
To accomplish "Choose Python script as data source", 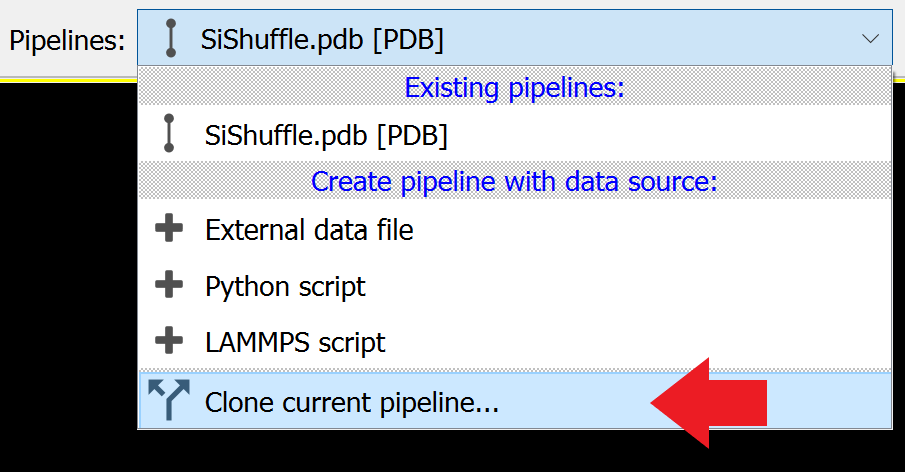I will click(285, 287).
